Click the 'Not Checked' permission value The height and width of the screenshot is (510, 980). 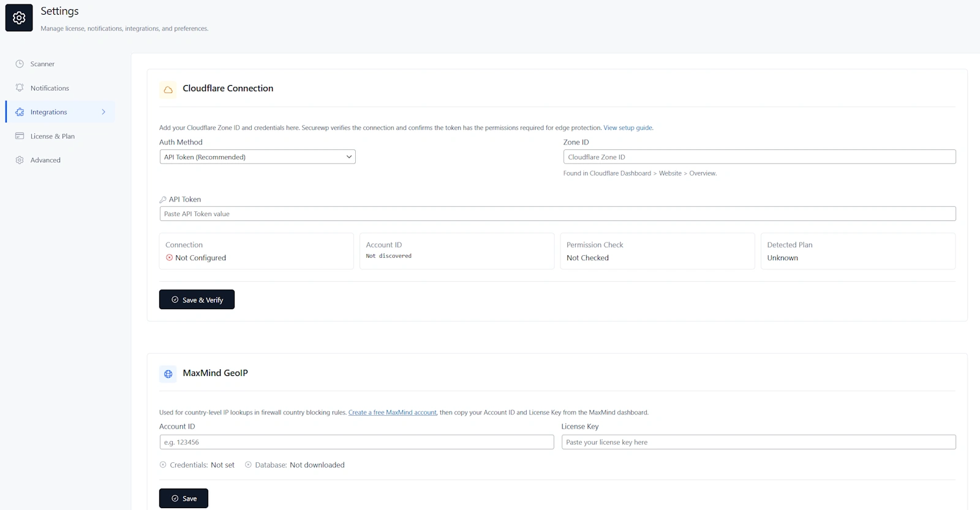point(587,258)
